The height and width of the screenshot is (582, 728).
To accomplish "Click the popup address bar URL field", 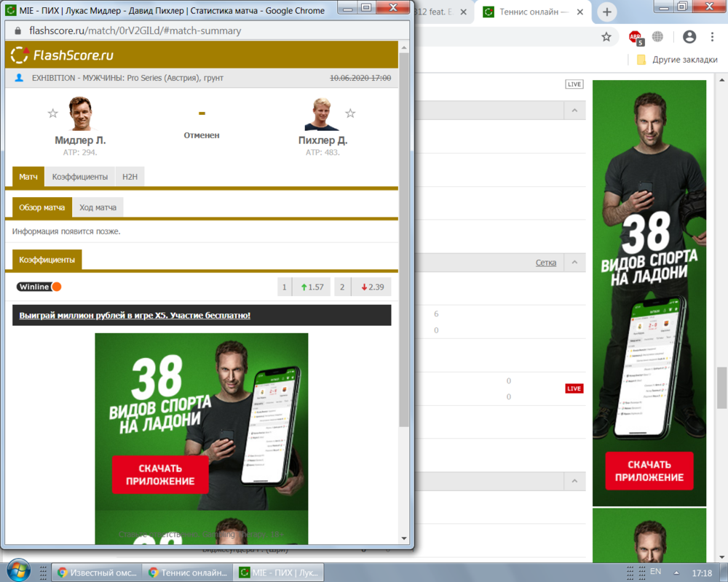I will tap(207, 31).
